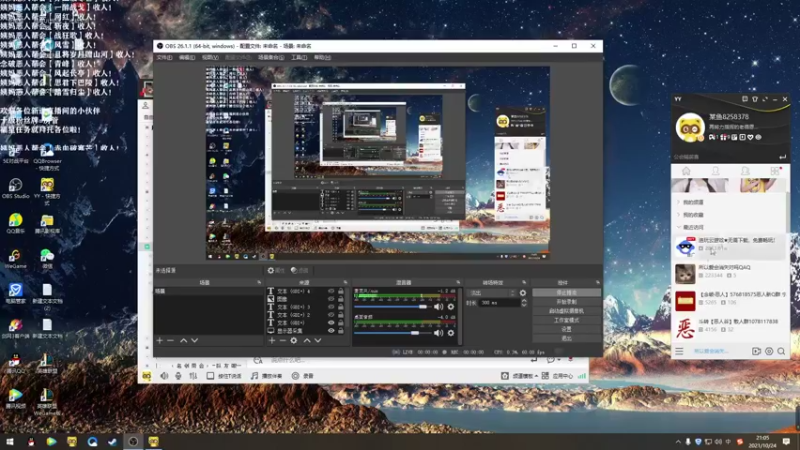Open the 帮助(H) menu in OBS
The height and width of the screenshot is (450, 800).
[x=322, y=58]
